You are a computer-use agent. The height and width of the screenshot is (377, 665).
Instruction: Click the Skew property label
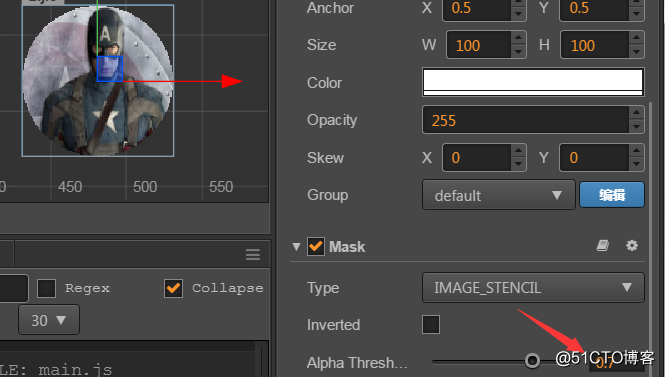325,158
